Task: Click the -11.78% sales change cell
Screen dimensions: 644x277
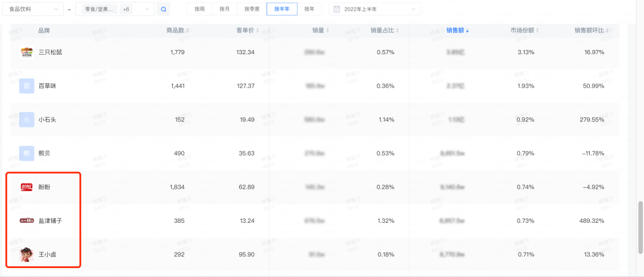Action: pos(593,154)
